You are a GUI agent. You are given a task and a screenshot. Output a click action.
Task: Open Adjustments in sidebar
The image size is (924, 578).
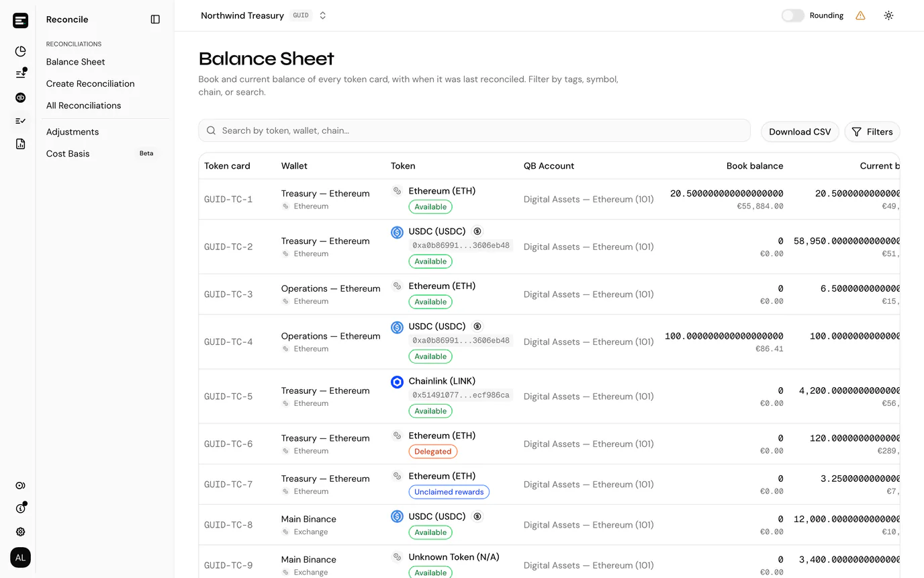72,132
